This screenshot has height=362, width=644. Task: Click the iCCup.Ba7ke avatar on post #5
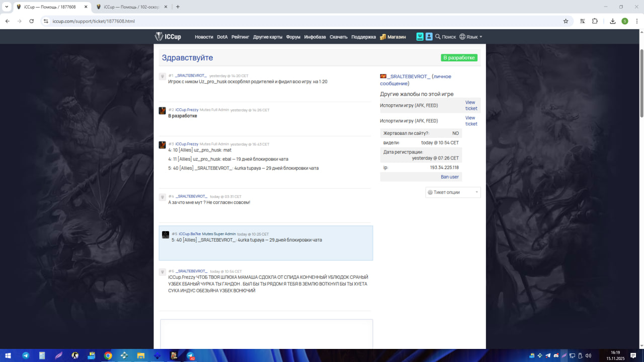pos(166,235)
